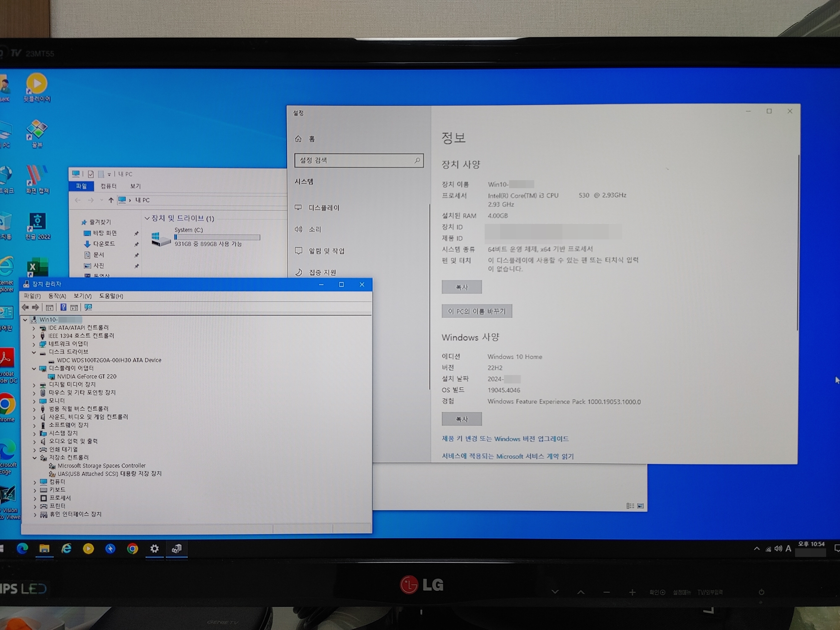
Task: Show hidden icons chevron in system tray
Action: [x=757, y=549]
